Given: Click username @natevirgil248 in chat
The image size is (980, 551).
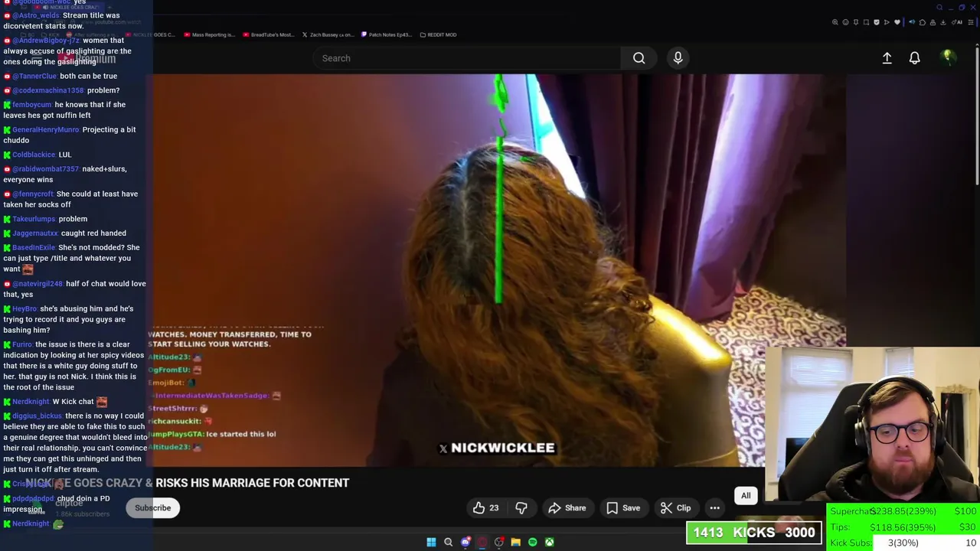Looking at the screenshot, I should (x=38, y=284).
